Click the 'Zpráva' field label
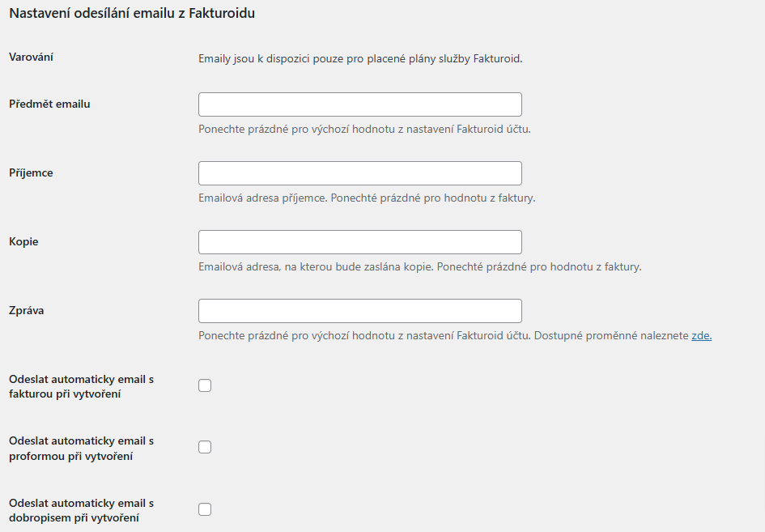The image size is (765, 532). click(x=27, y=310)
